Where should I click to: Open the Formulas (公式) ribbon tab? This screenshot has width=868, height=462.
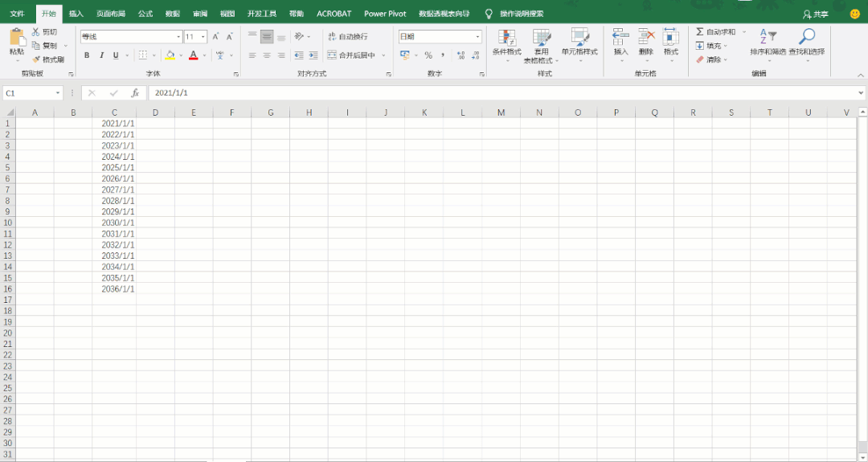tap(145, 14)
